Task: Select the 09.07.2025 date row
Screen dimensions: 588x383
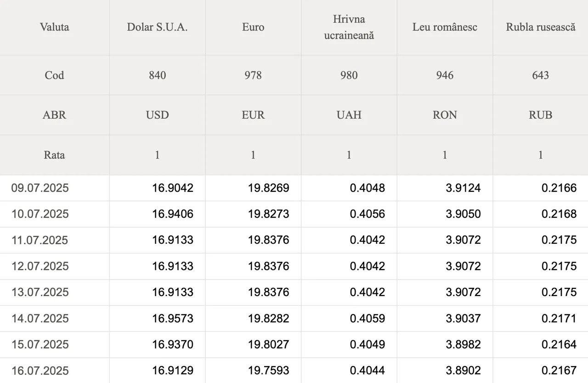Action: point(294,188)
